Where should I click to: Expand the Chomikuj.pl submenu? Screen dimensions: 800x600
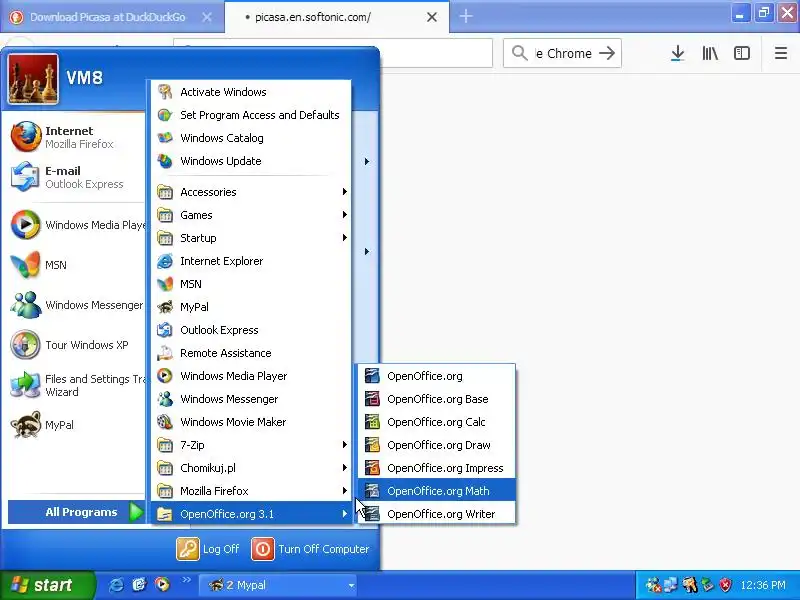coord(251,468)
